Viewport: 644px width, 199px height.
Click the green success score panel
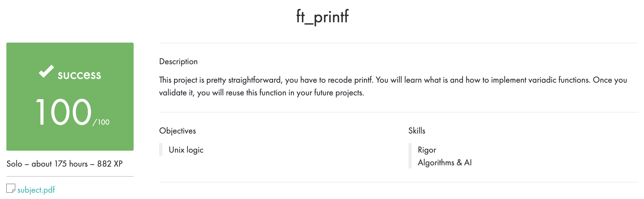point(70,97)
